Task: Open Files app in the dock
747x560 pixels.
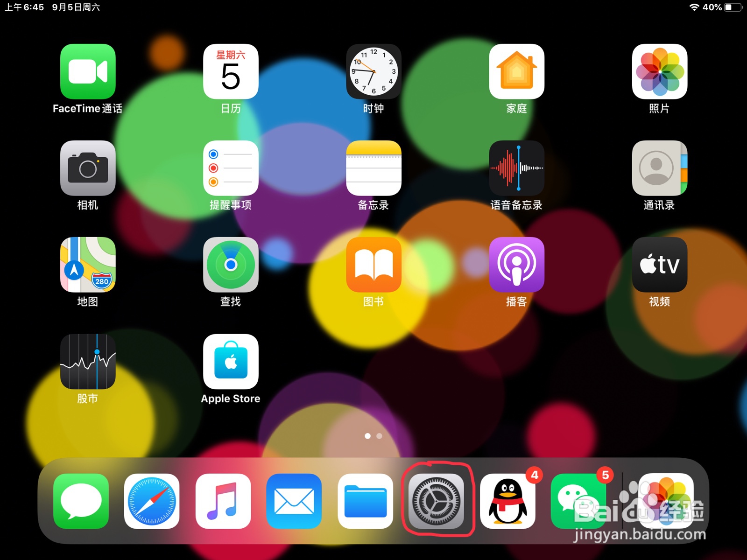Action: click(x=365, y=501)
